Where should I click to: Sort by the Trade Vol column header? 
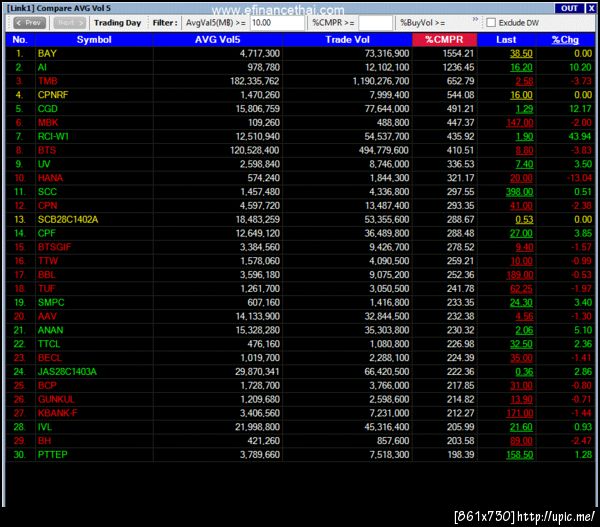[x=347, y=40]
